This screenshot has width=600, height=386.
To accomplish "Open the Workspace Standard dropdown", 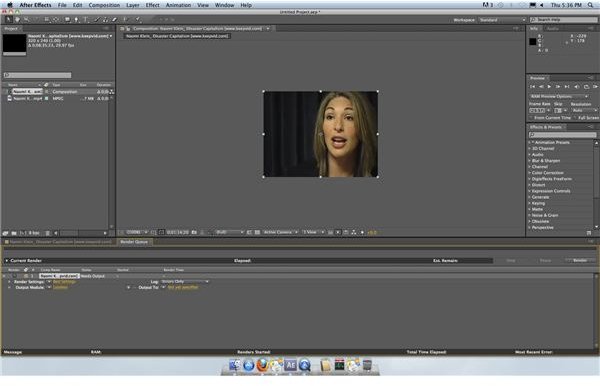I will point(502,20).
